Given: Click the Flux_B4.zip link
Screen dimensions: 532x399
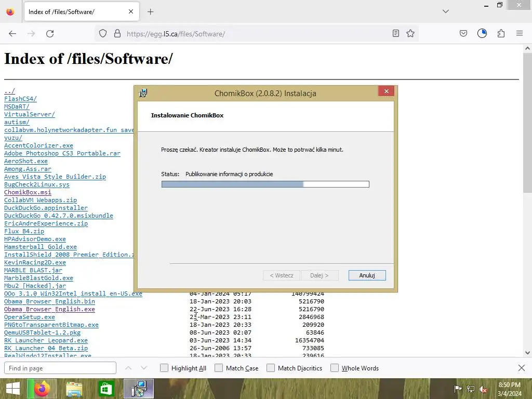Looking at the screenshot, I should point(24,231).
